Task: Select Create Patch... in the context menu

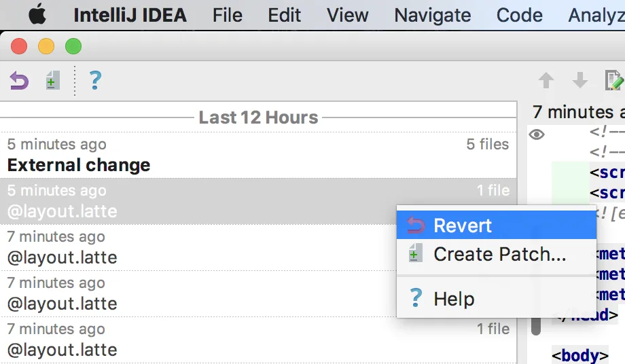Action: click(499, 255)
